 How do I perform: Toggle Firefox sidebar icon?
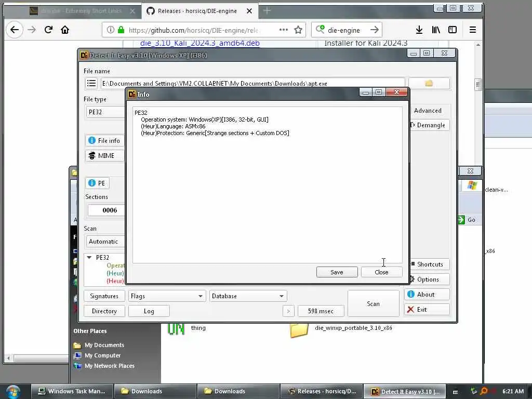453,30
